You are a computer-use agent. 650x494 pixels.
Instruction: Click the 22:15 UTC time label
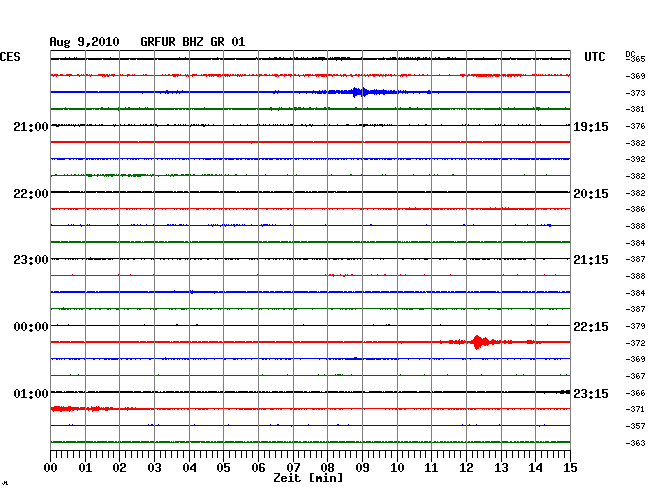click(x=591, y=327)
